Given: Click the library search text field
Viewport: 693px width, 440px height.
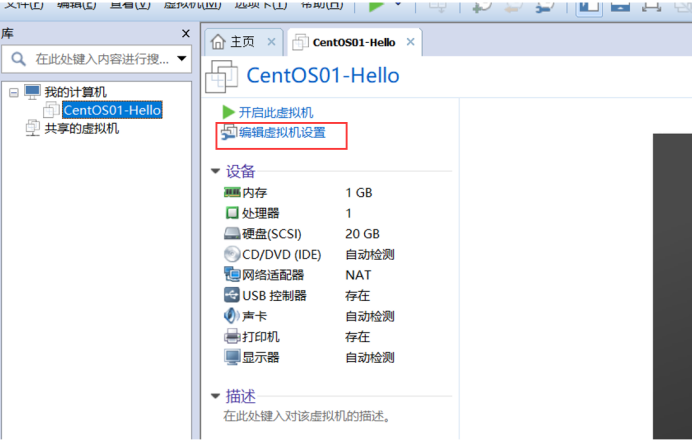Looking at the screenshot, I should point(102,59).
